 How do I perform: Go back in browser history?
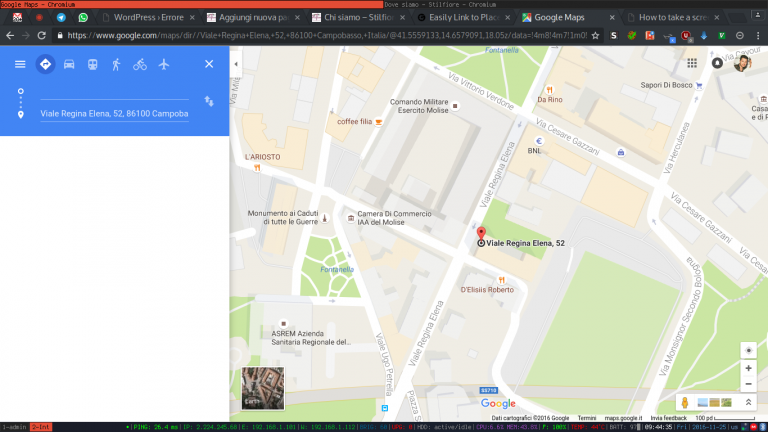[10, 35]
